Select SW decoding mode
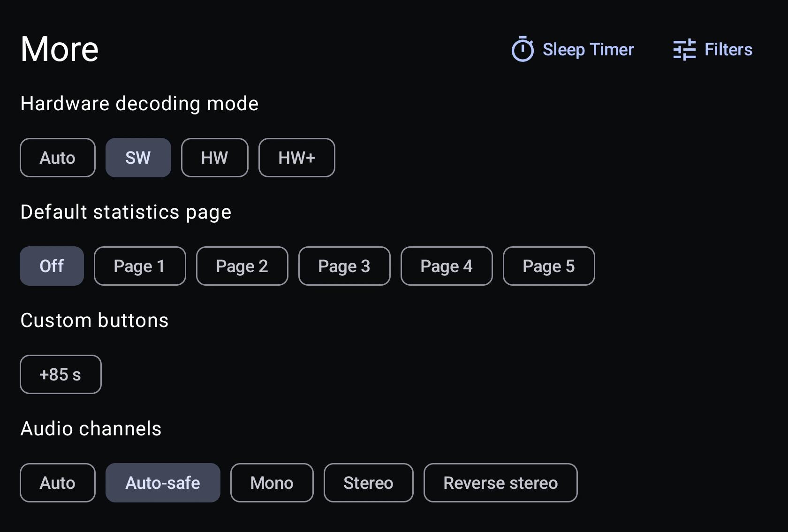The height and width of the screenshot is (532, 788). point(138,158)
